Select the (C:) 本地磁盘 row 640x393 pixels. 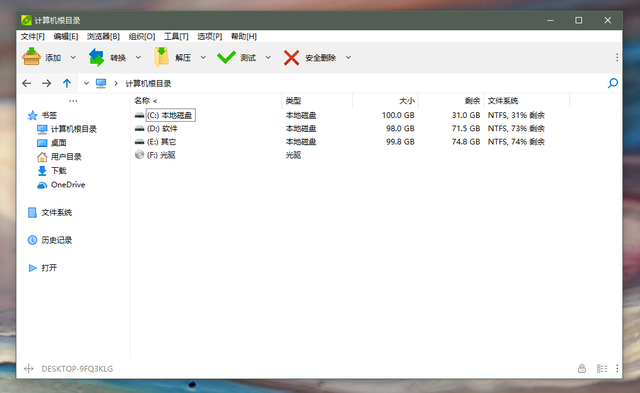351,115
